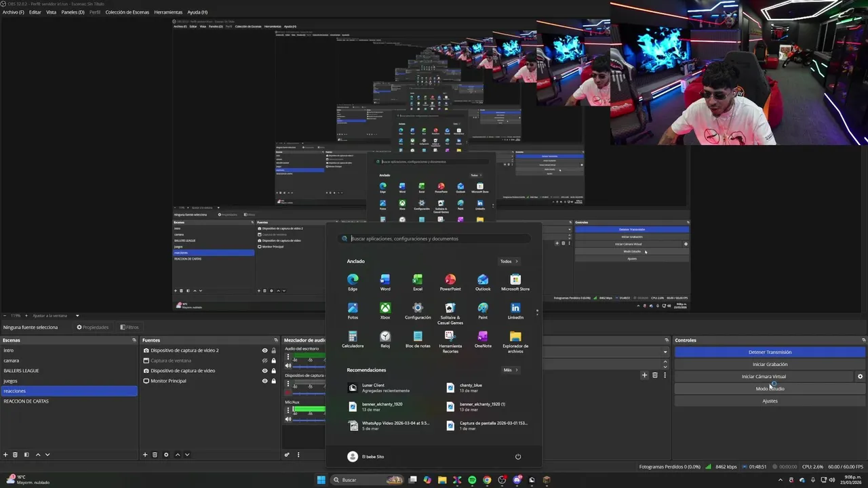Click into Start menu search field

pos(434,239)
